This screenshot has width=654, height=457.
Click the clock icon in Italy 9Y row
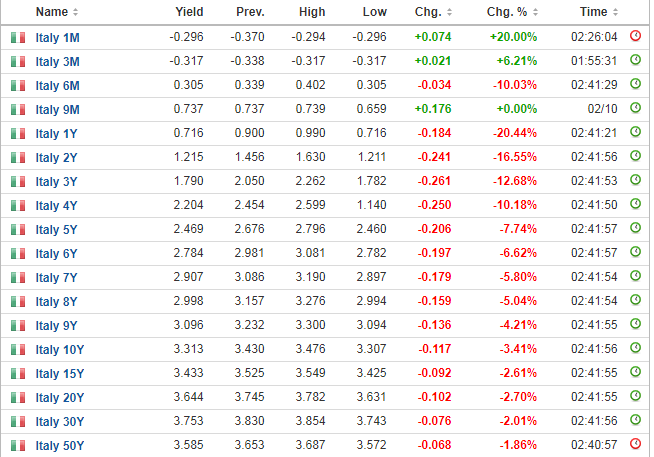coord(635,324)
